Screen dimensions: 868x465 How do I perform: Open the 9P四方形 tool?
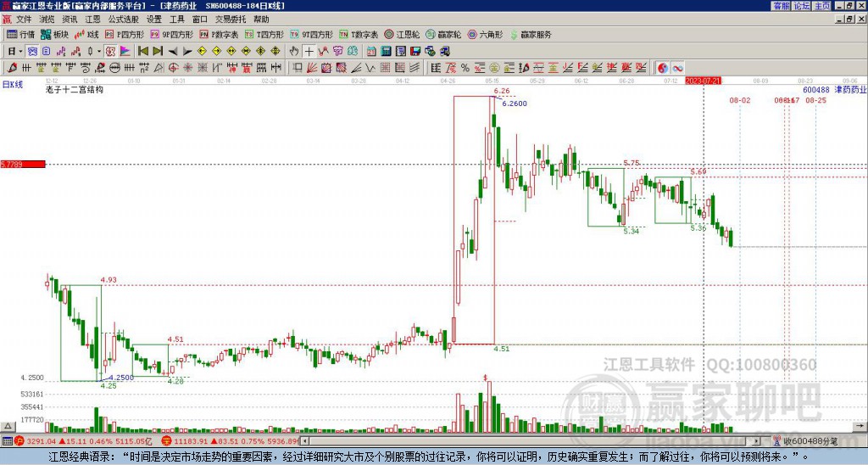coord(171,34)
